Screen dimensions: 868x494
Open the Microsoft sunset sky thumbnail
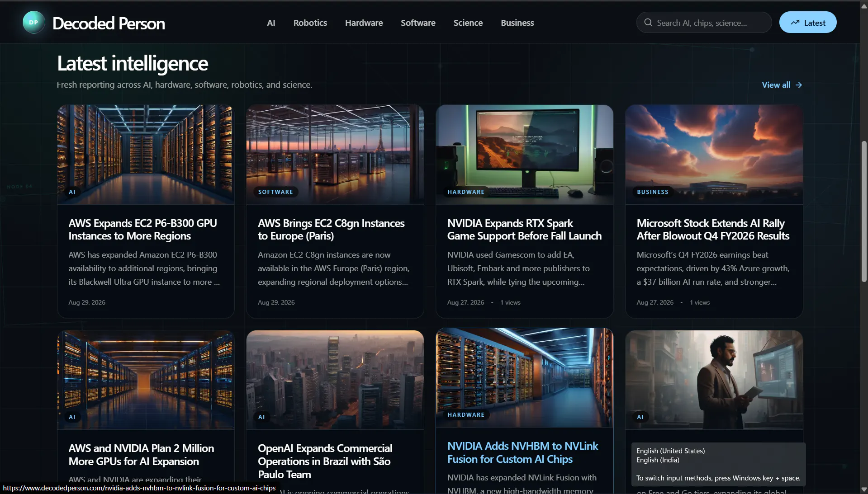click(714, 155)
